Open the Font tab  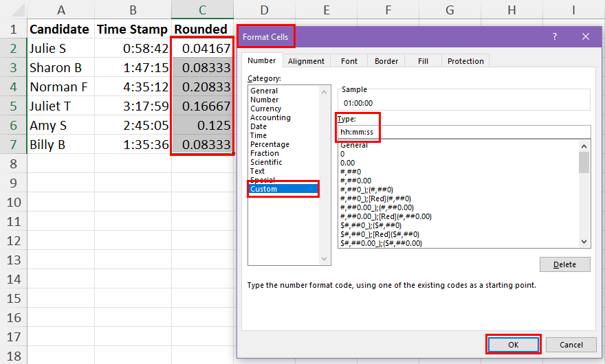click(x=349, y=61)
